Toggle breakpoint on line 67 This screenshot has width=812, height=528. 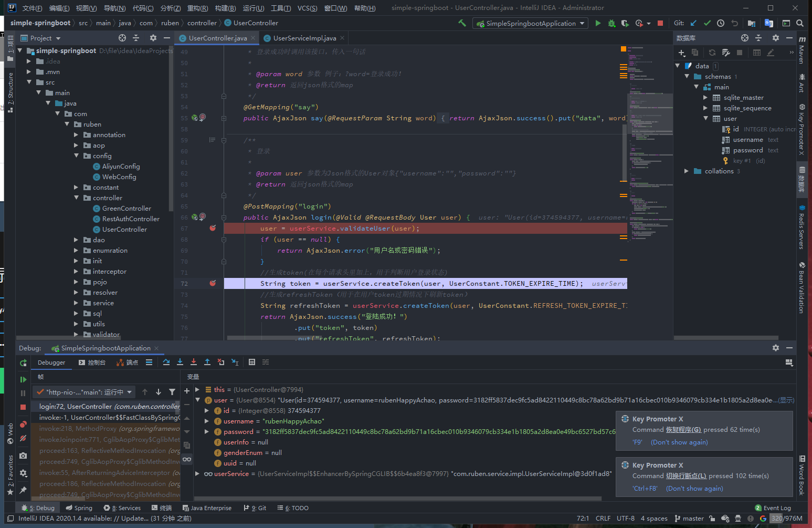[x=213, y=229]
